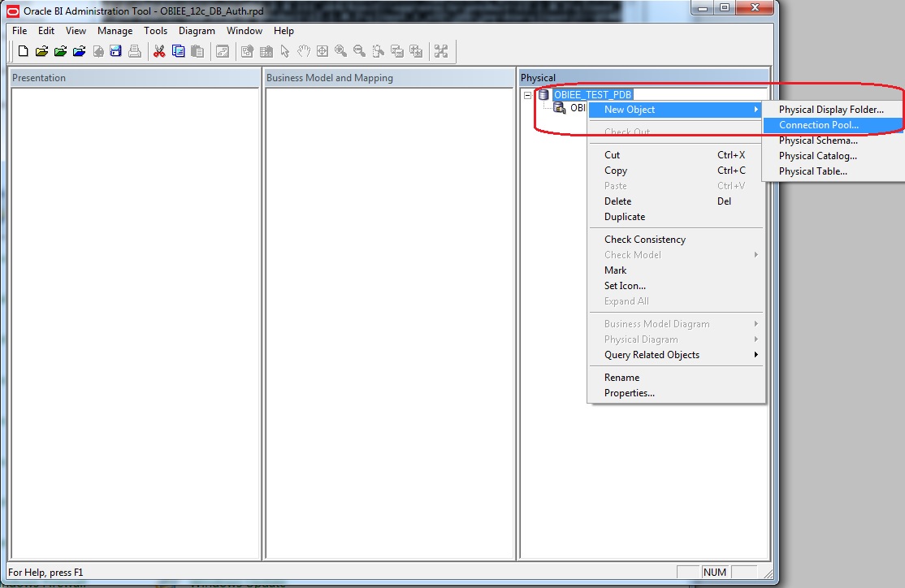Viewport: 905px width, 588px height.
Task: Cut the selected object with scissors icon
Action: tap(159, 50)
